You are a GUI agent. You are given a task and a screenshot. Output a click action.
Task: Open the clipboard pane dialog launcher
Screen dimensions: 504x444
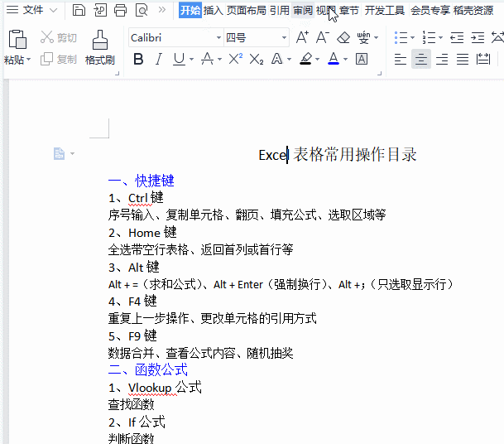tap(117, 74)
